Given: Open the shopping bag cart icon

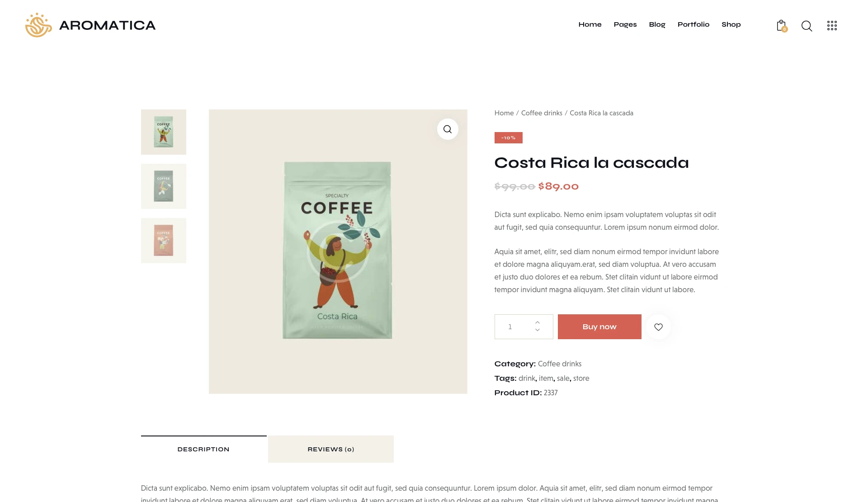Looking at the screenshot, I should [x=781, y=26].
